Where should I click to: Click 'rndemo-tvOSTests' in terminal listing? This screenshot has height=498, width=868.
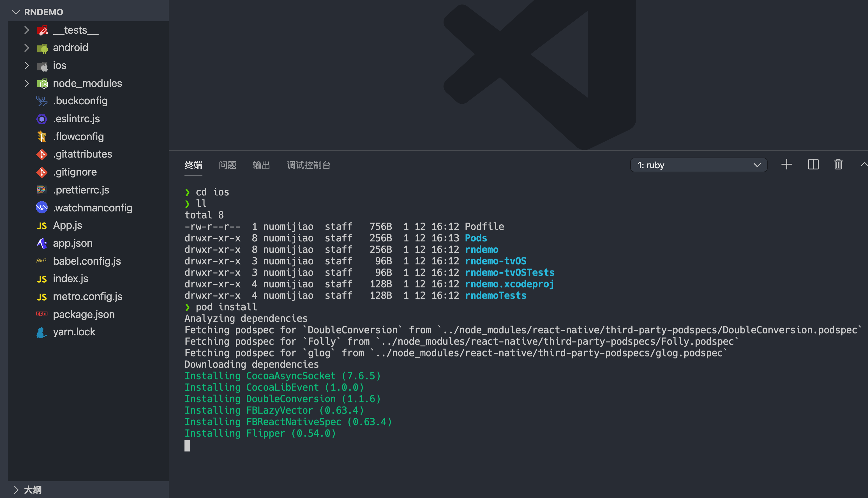(x=509, y=273)
